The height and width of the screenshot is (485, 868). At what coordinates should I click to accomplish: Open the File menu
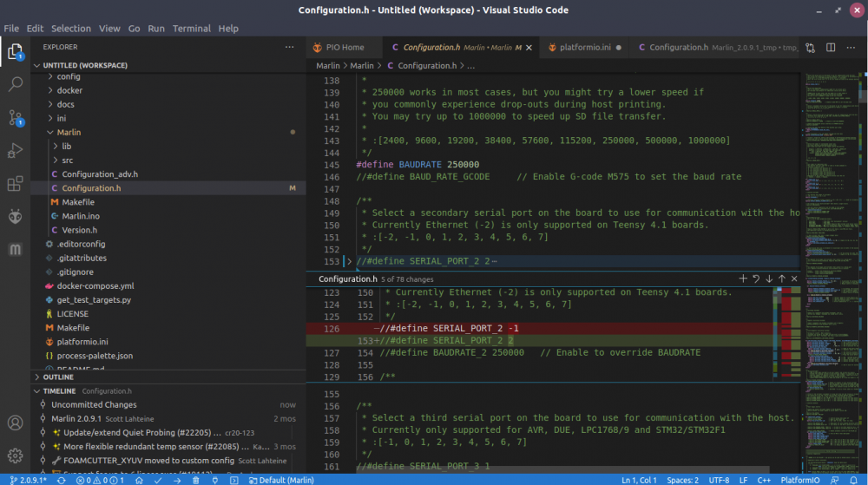click(11, 29)
